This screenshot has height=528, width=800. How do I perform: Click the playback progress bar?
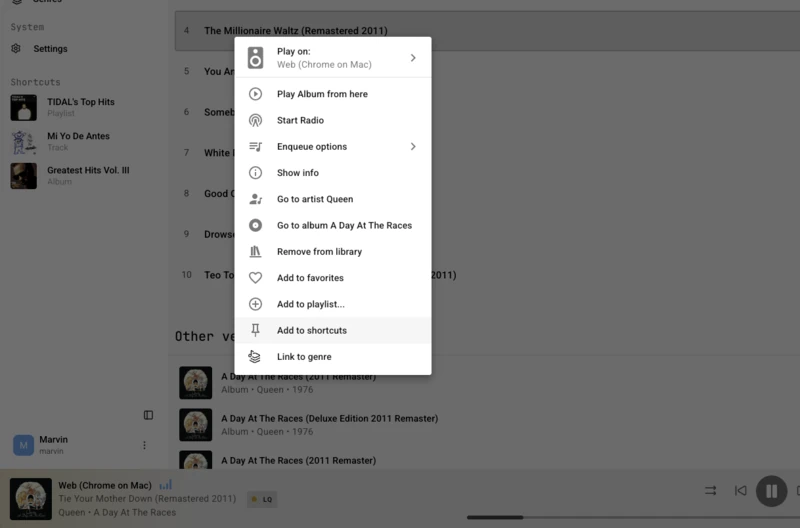coord(633,517)
